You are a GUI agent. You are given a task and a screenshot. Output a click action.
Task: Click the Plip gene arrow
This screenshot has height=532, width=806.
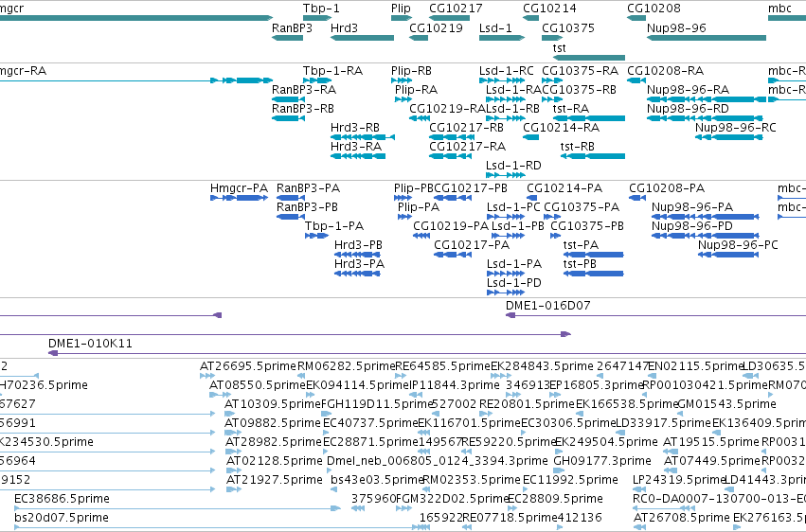402,19
